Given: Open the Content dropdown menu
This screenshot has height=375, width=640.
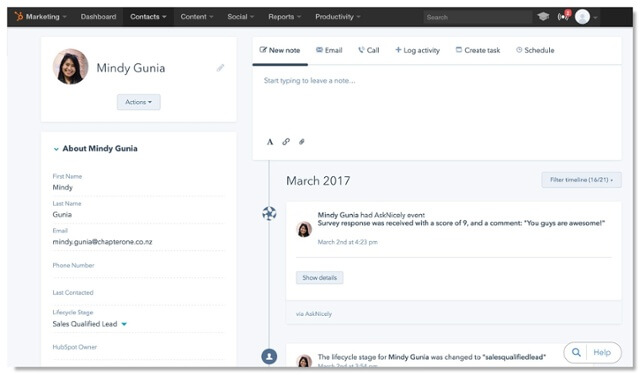Looking at the screenshot, I should 197,17.
